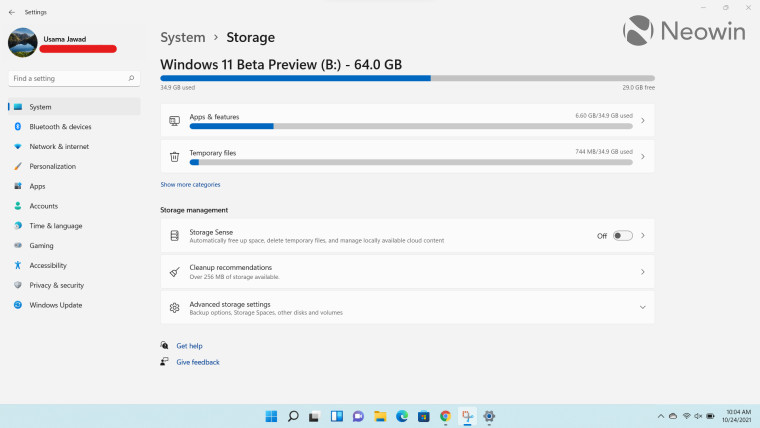Open Storage Sense settings

pyautogui.click(x=408, y=236)
